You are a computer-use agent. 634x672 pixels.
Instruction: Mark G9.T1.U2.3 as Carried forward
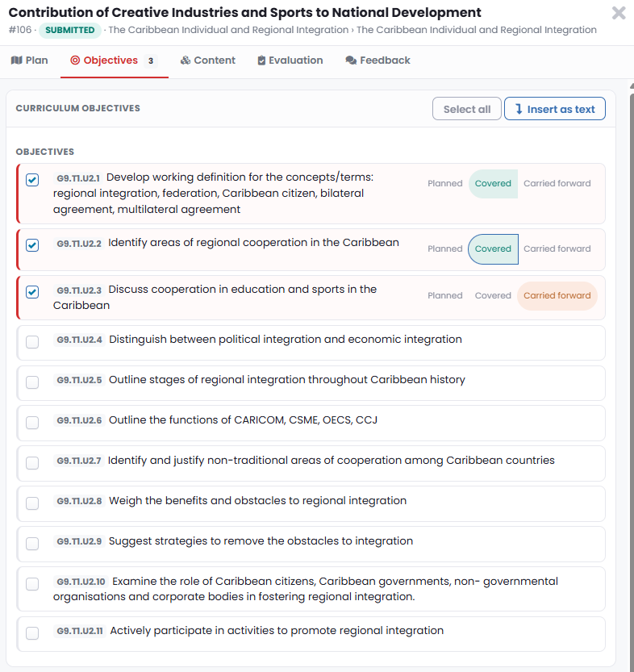[557, 296]
